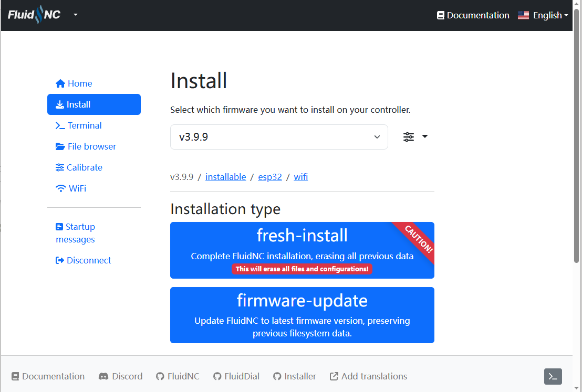Screen dimensions: 582x392
Task: Click the GitHub icon beside FluidNC
Action: pyautogui.click(x=160, y=376)
